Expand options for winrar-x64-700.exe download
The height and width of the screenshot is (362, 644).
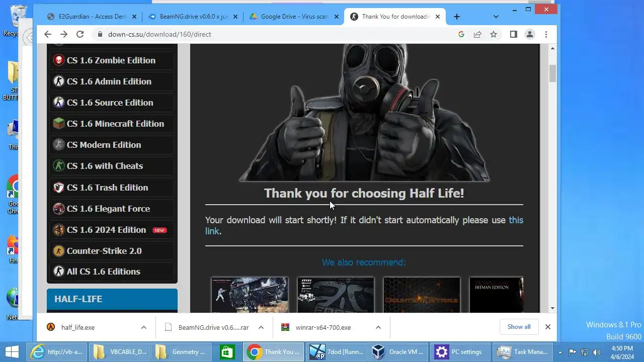[x=378, y=327]
